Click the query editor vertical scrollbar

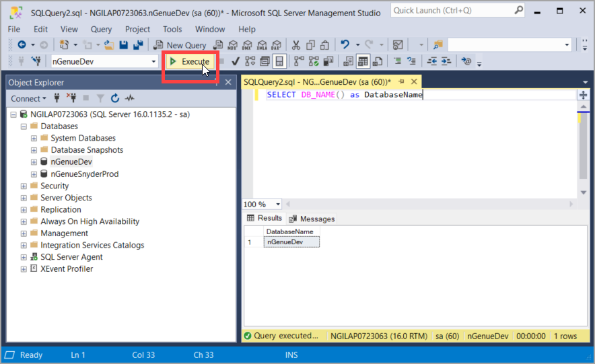pos(584,150)
